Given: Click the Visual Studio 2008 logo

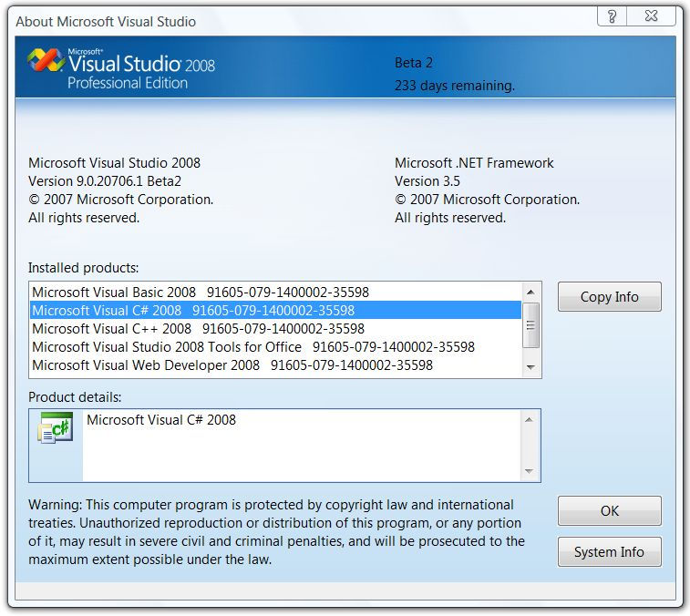Looking at the screenshot, I should tap(121, 68).
